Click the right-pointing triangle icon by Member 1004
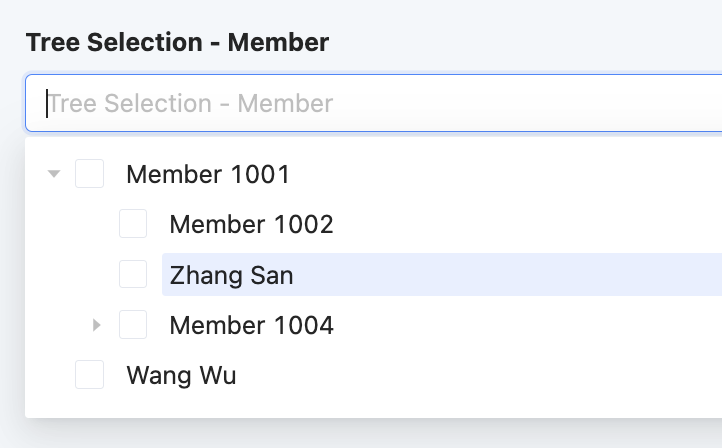The height and width of the screenshot is (448, 722). (x=97, y=325)
